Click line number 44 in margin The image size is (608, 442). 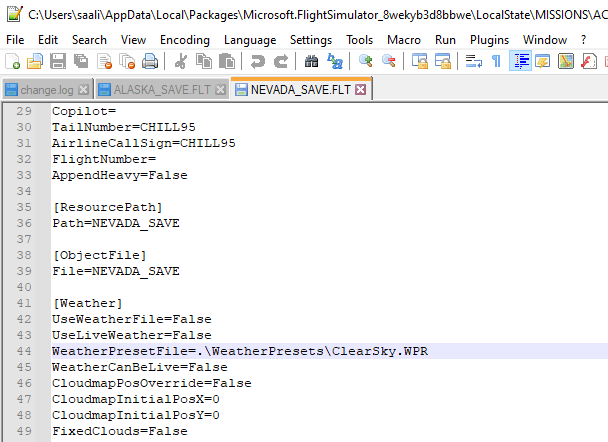(x=24, y=351)
